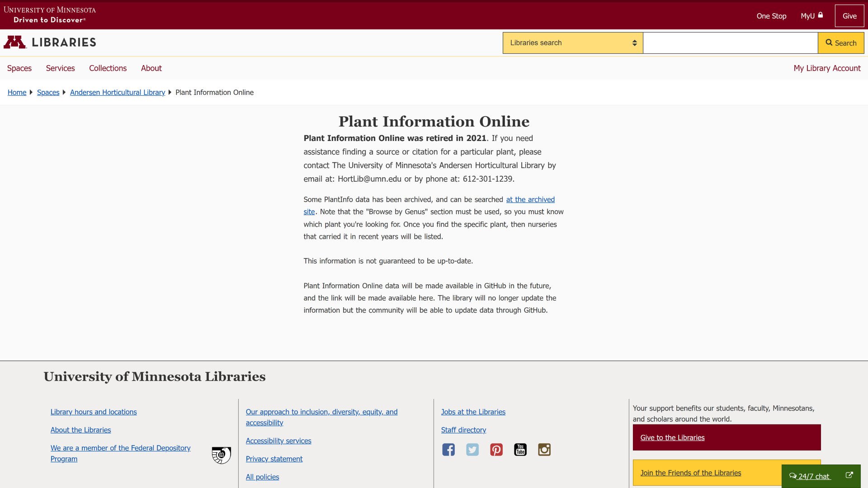868x488 pixels.
Task: Open the Instagram social icon
Action: point(544,450)
